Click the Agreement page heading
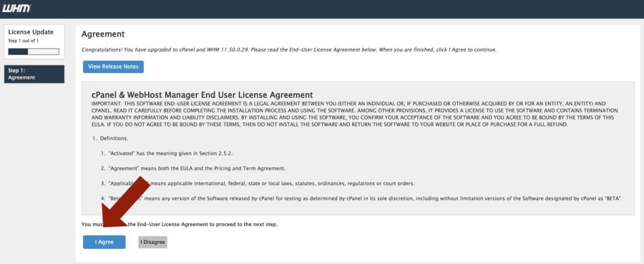 click(x=103, y=34)
